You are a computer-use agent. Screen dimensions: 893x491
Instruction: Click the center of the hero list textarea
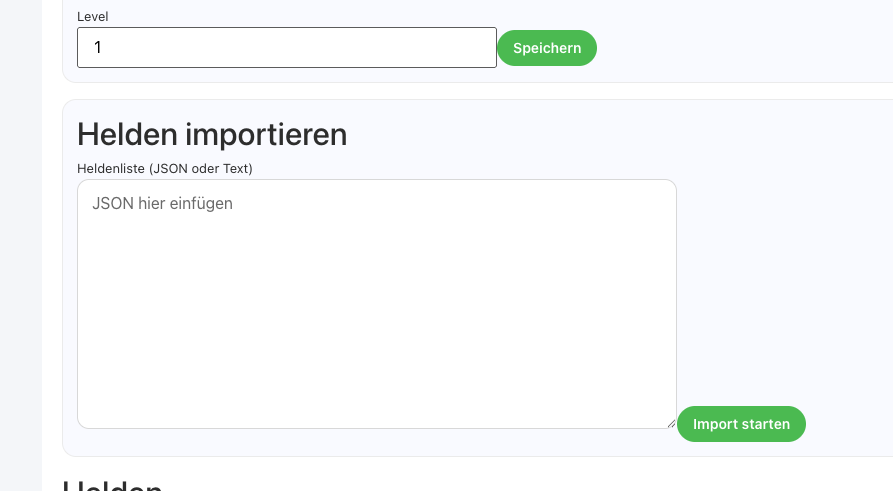(376, 304)
